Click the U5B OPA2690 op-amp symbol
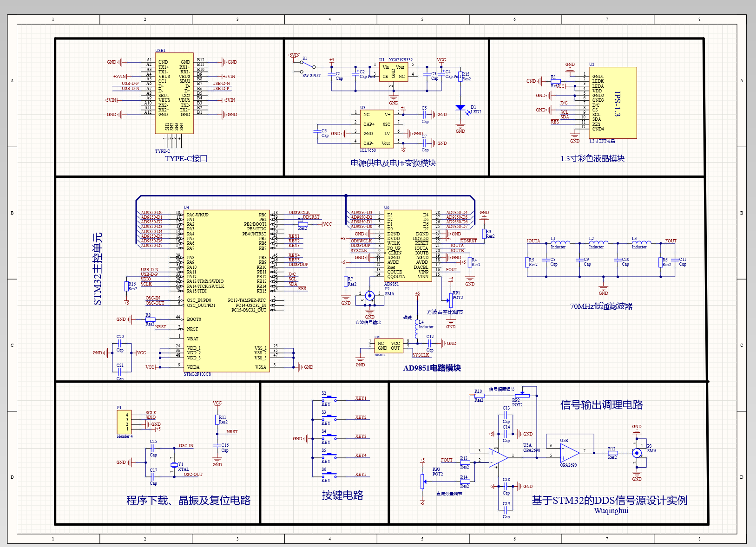756x547 pixels. coord(569,453)
